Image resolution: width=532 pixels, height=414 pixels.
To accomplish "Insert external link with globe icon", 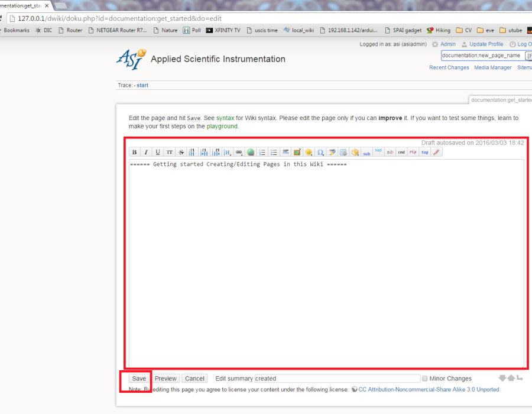I will [x=251, y=153].
